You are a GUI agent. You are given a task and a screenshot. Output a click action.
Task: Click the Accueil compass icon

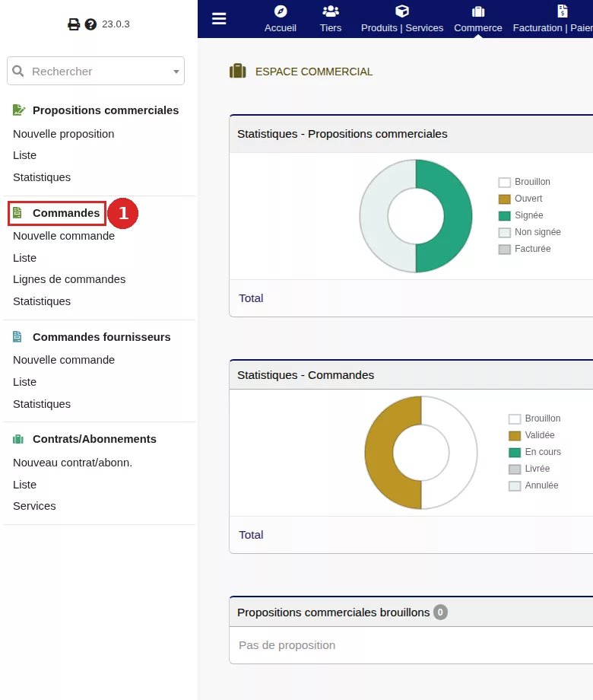pyautogui.click(x=281, y=11)
